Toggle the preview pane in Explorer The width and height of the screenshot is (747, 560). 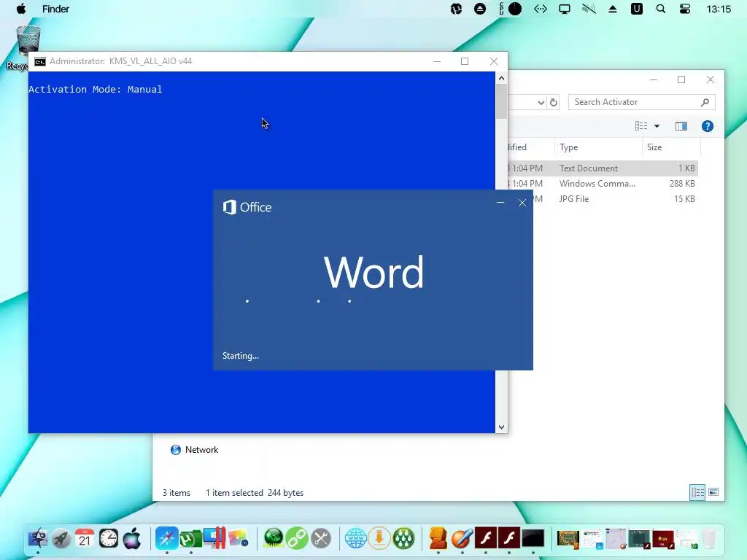click(681, 126)
